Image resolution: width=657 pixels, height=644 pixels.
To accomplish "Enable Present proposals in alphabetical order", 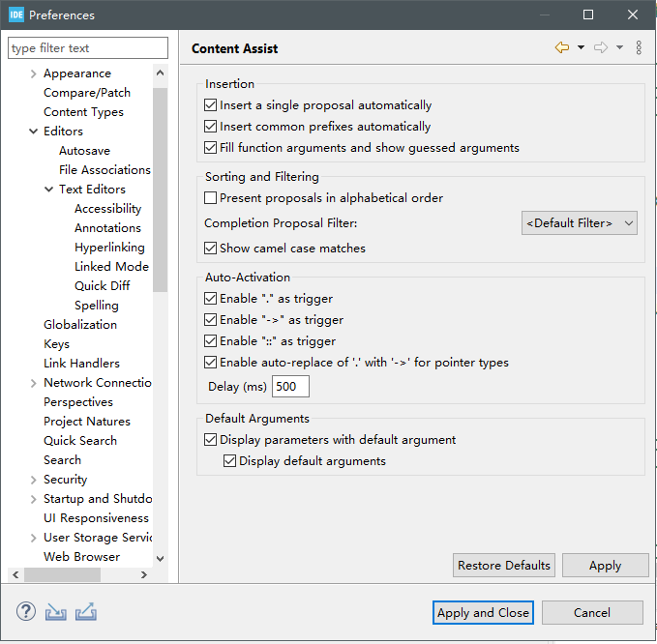I will tap(210, 197).
